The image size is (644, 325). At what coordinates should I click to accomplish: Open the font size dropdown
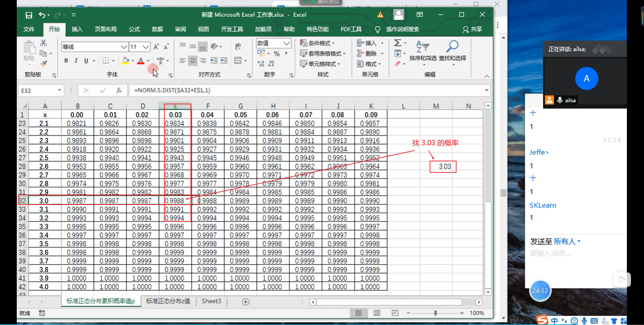[x=146, y=47]
